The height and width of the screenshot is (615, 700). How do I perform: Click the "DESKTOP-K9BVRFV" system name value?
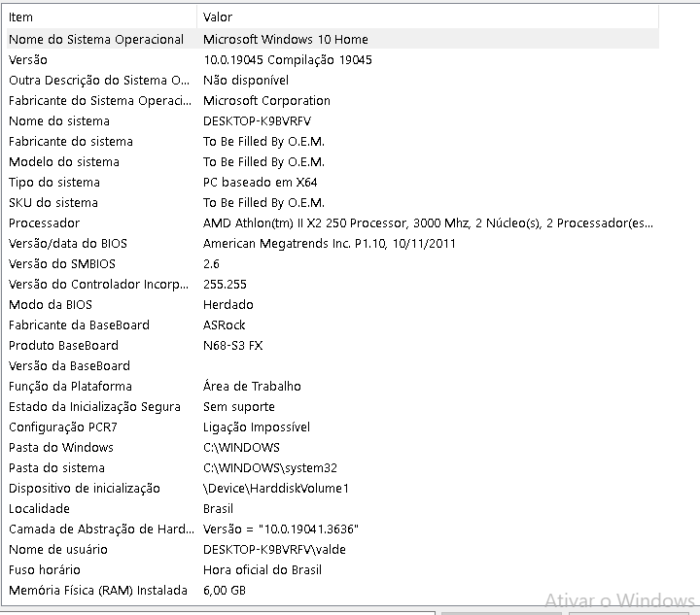click(x=257, y=121)
